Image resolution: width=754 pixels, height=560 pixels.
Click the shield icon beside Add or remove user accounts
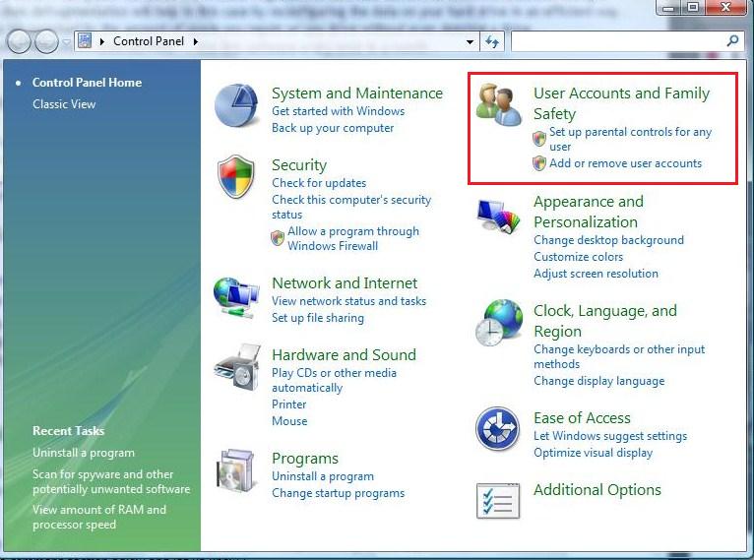(x=539, y=163)
